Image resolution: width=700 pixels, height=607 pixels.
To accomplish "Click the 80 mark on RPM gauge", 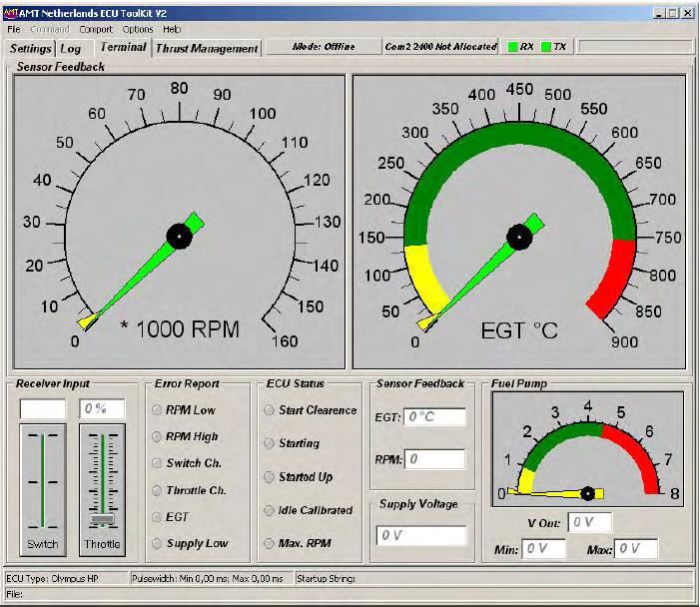I will point(179,89).
